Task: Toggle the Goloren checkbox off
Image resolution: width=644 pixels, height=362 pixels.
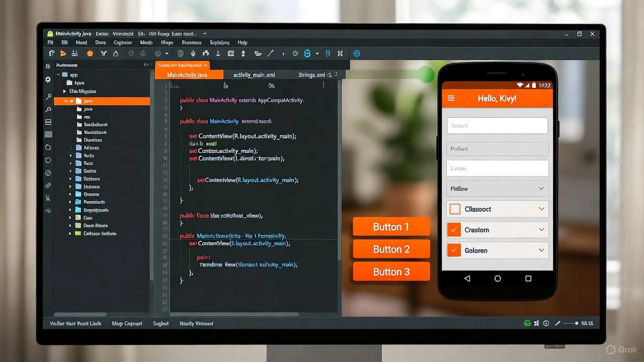Action: [454, 250]
